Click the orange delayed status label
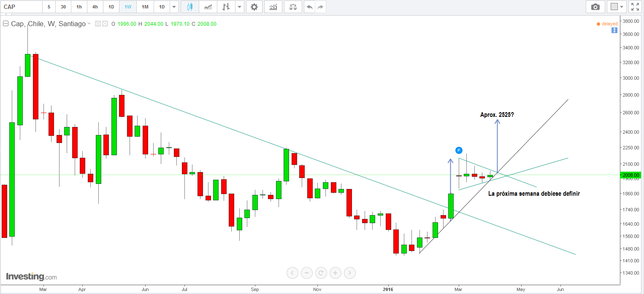The height and width of the screenshot is (294, 644). click(607, 24)
